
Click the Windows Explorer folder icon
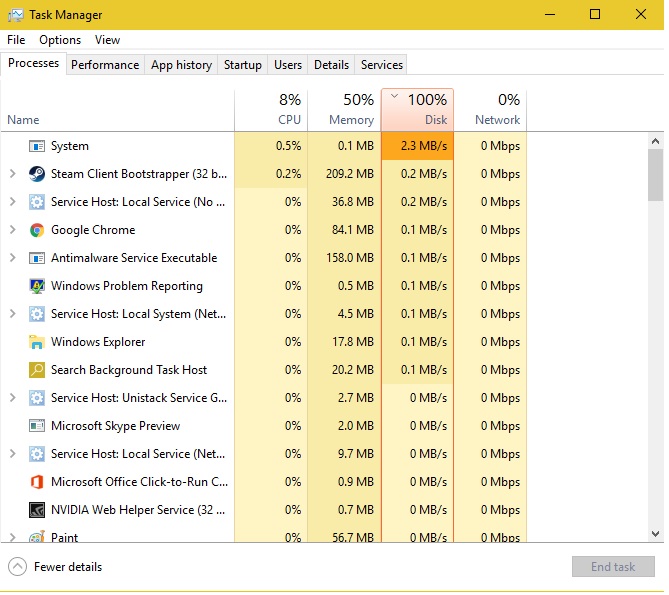[37, 342]
